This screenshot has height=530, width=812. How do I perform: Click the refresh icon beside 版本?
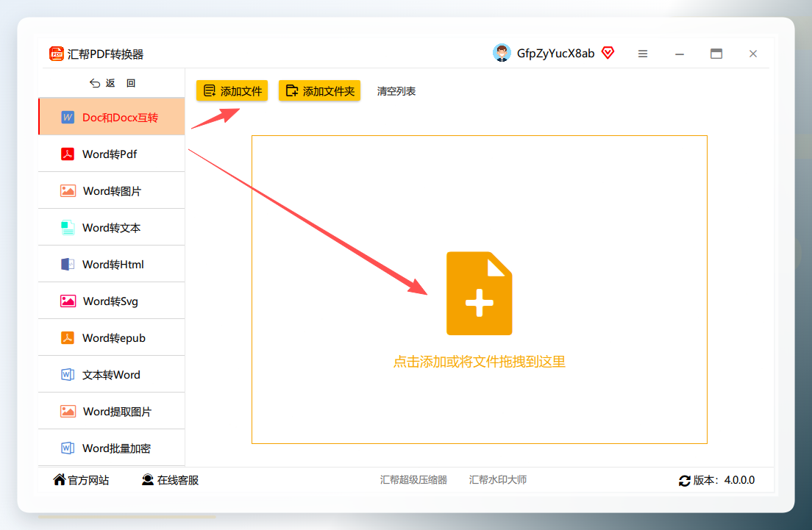685,481
